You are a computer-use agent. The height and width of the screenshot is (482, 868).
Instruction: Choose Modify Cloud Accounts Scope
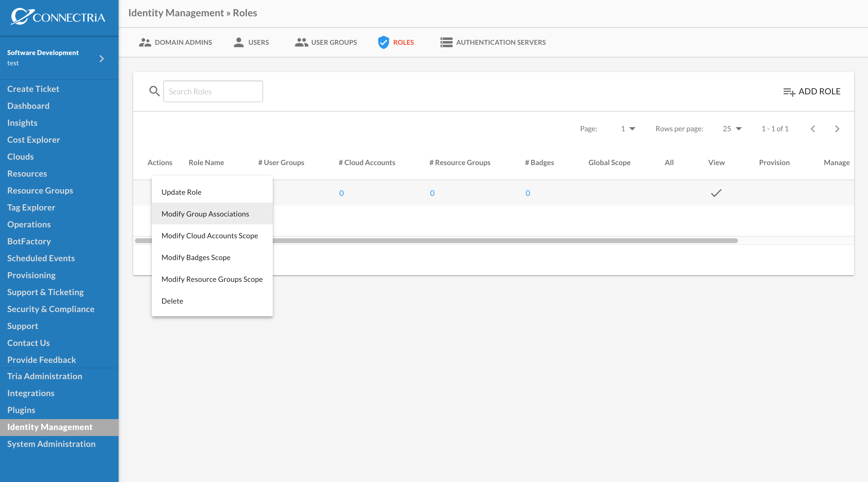(x=212, y=236)
